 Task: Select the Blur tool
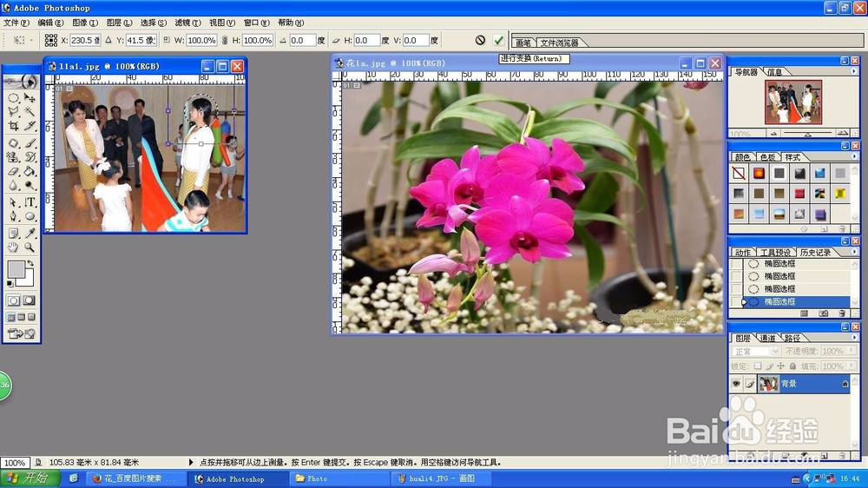(x=13, y=186)
